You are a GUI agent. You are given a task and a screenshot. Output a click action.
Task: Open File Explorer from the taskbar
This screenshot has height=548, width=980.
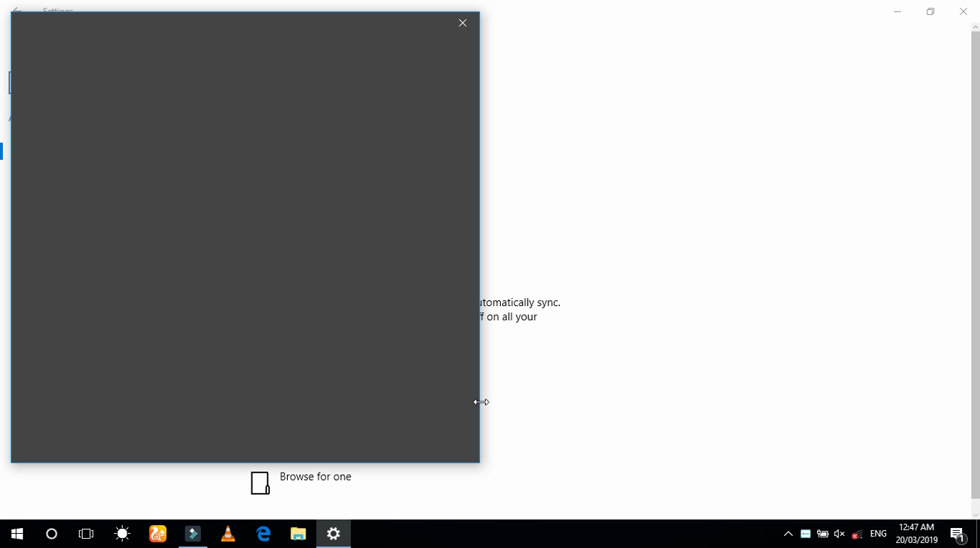tap(298, 533)
